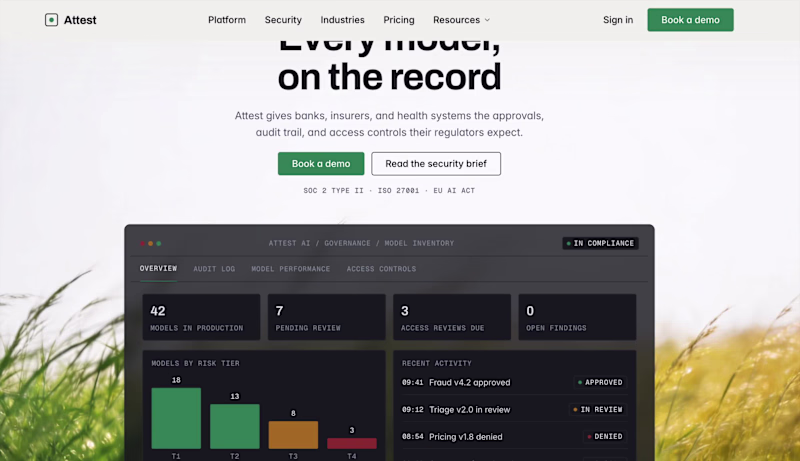Switch to the Audit Log tab
Image resolution: width=800 pixels, height=461 pixels.
click(214, 269)
